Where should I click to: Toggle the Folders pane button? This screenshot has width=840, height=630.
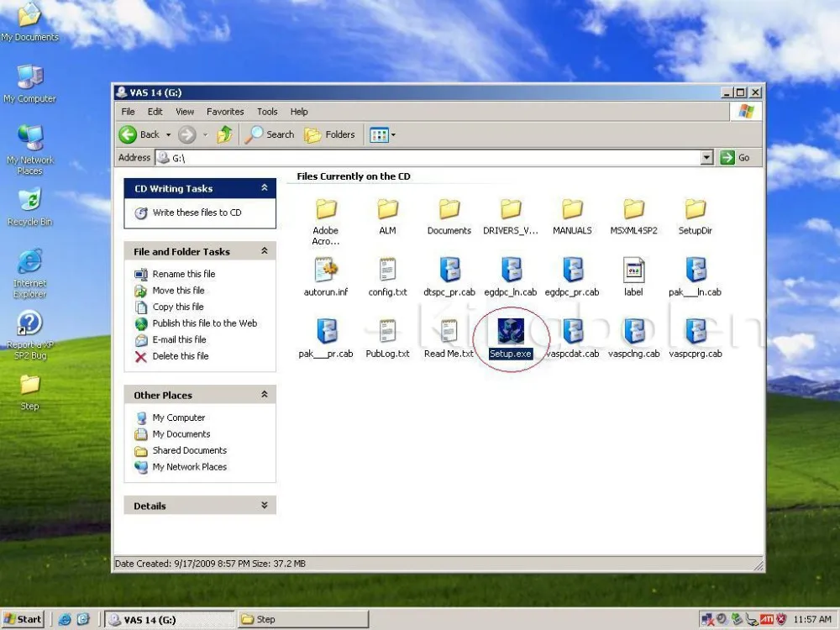tap(329, 134)
